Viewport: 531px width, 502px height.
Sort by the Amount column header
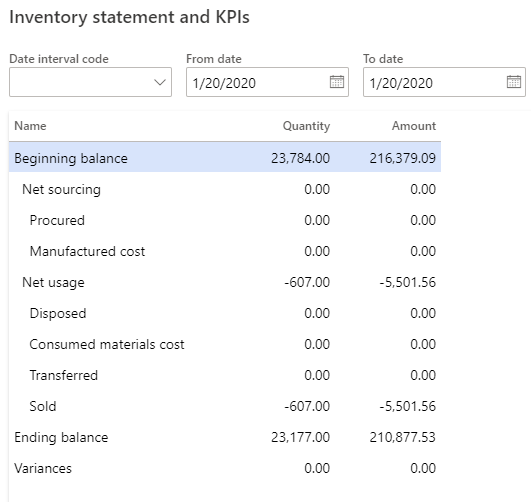(x=414, y=126)
